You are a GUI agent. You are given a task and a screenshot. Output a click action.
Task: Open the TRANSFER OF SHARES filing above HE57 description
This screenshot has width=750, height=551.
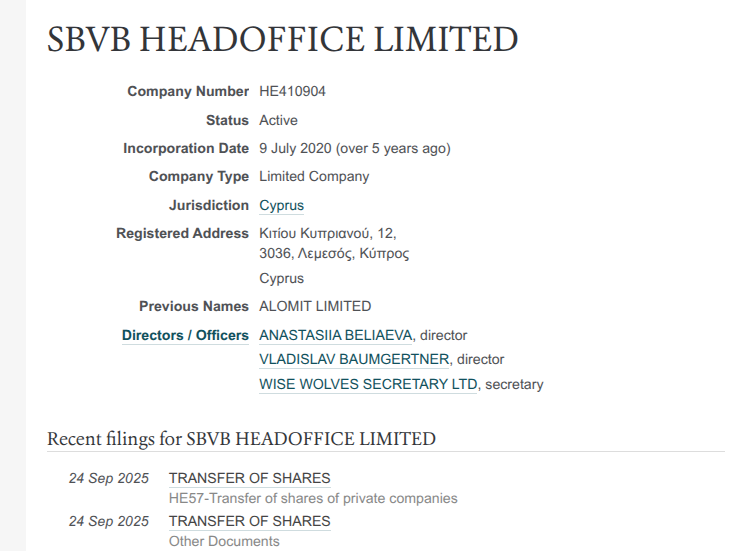[x=249, y=478]
